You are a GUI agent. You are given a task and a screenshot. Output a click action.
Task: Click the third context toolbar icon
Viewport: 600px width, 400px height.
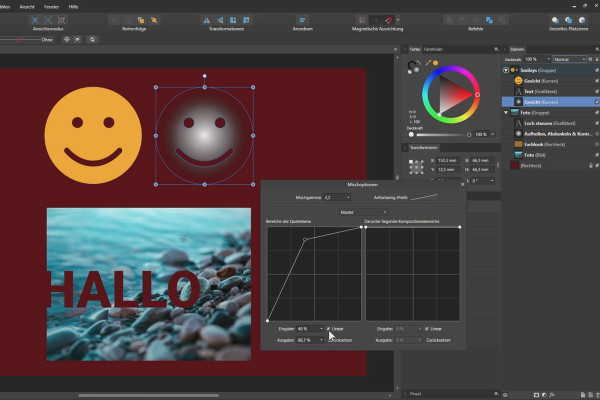(x=92, y=39)
